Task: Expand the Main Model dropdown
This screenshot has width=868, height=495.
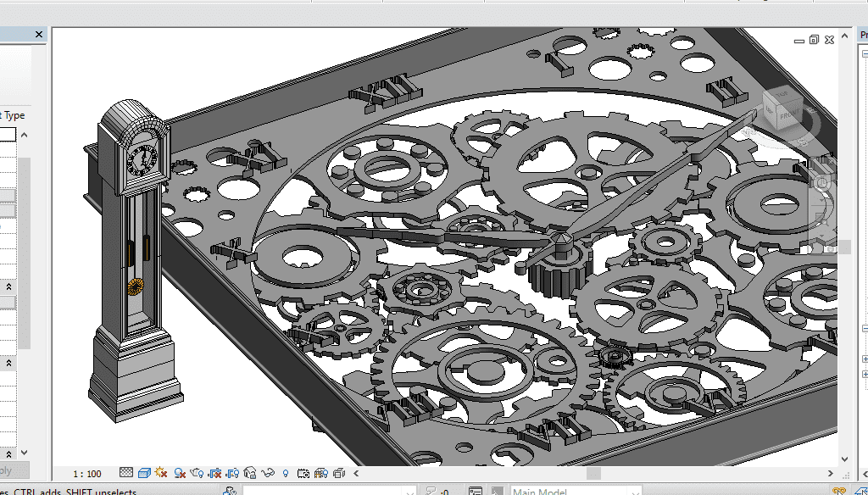Action: click(635, 491)
